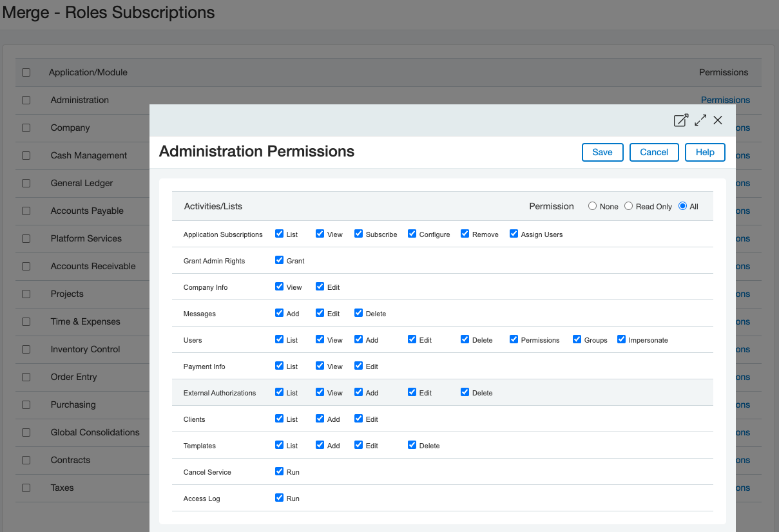779x532 pixels.
Task: Expand the dialog to full screen
Action: coord(700,120)
